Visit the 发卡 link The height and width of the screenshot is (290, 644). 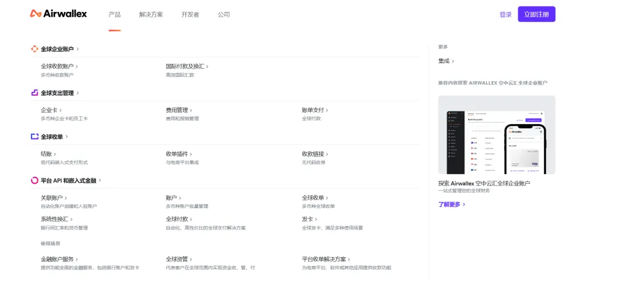click(309, 219)
